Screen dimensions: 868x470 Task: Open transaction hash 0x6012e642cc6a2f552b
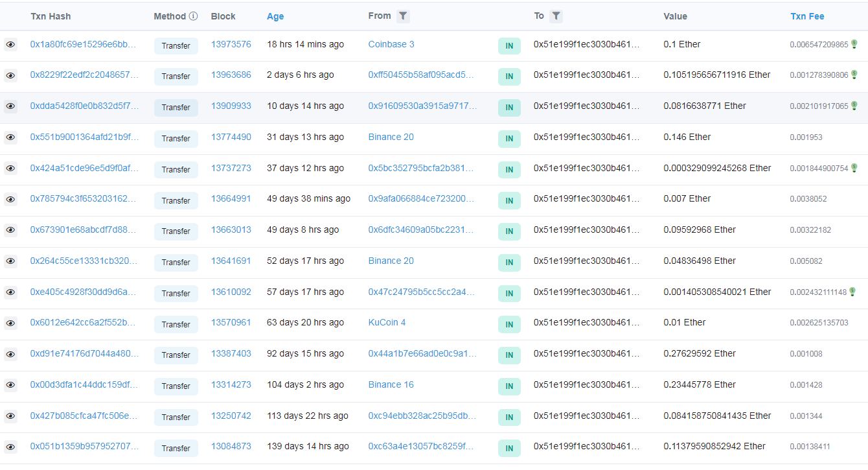pos(84,322)
